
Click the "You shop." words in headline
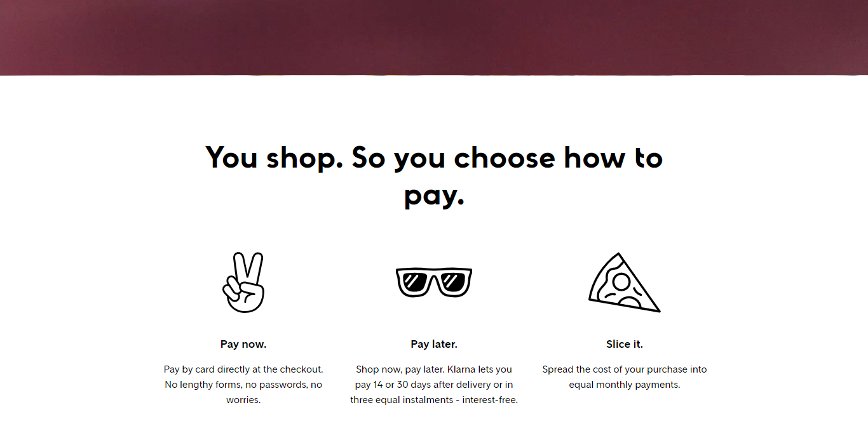pyautogui.click(x=275, y=157)
